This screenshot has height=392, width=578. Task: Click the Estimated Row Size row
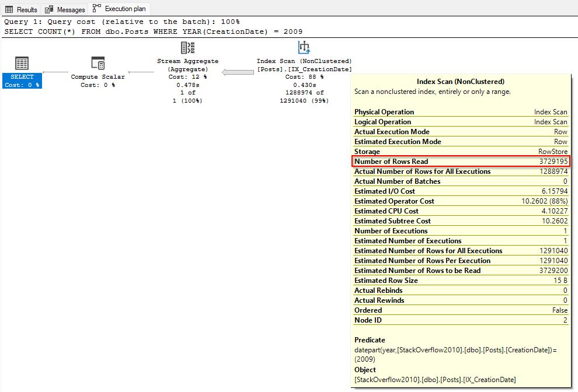pos(461,281)
